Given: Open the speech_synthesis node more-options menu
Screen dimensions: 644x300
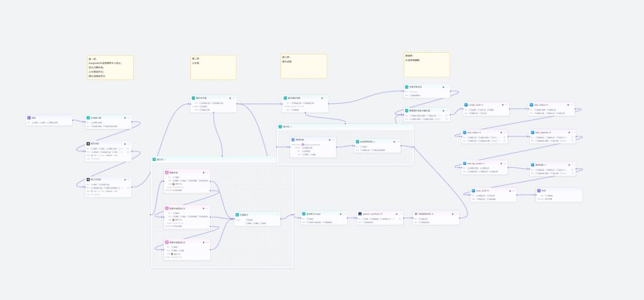Looking at the screenshot, I should click(x=400, y=214).
